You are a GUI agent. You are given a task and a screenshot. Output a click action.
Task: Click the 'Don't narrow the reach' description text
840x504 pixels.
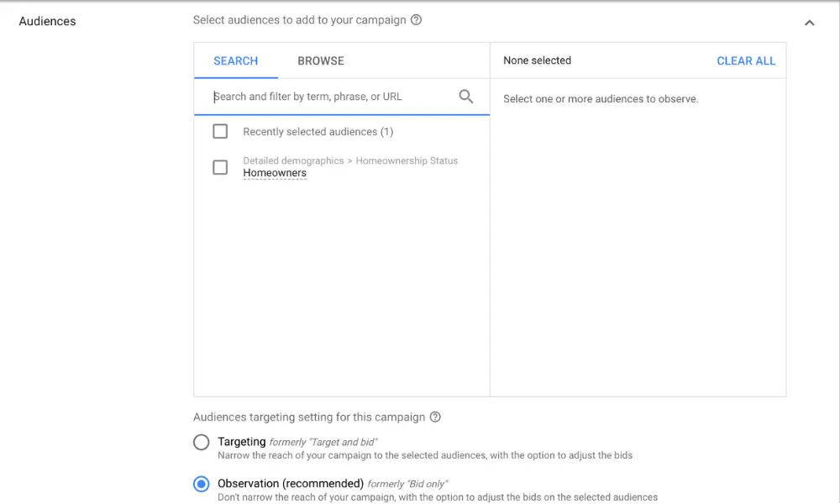(x=437, y=497)
